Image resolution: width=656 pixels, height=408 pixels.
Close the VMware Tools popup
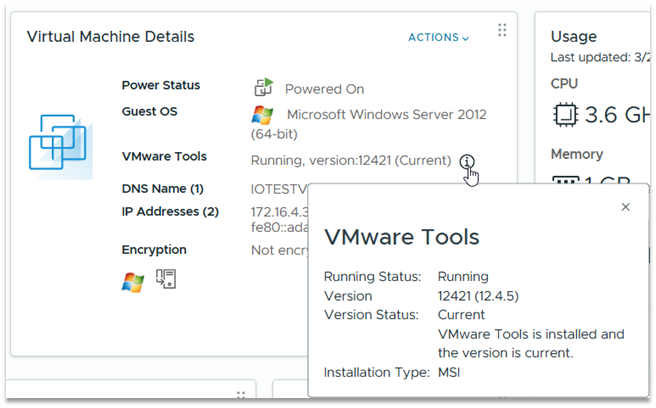[625, 207]
